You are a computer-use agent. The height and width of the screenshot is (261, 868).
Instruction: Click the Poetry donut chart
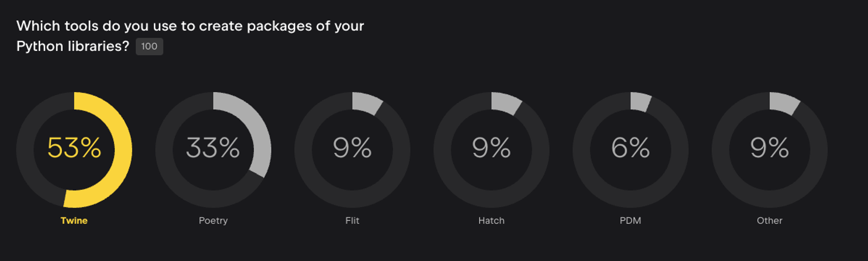[x=213, y=150]
